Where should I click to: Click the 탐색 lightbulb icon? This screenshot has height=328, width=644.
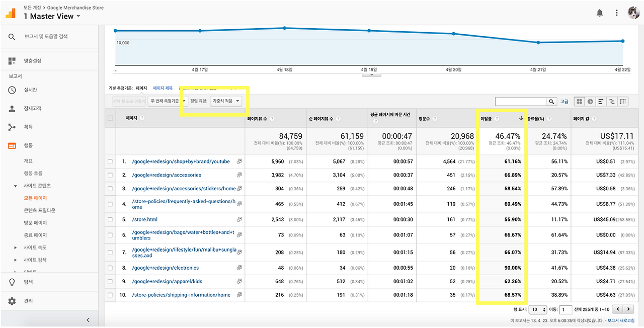click(12, 282)
